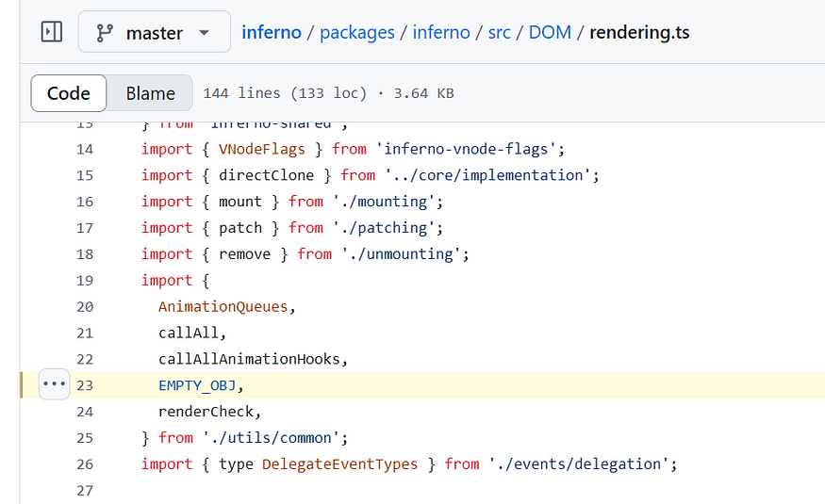Click the rendering.ts file name
Viewport: 825px width, 504px height.
639,32
